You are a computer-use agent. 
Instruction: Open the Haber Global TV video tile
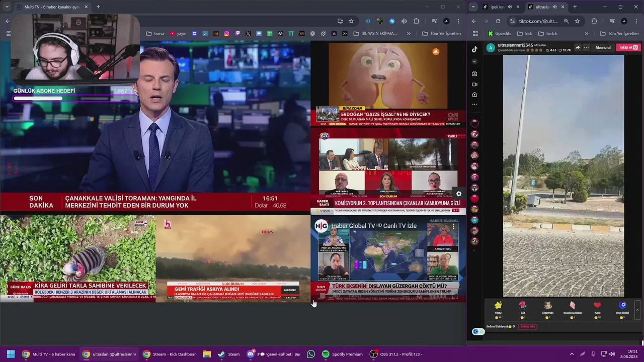tap(388, 259)
